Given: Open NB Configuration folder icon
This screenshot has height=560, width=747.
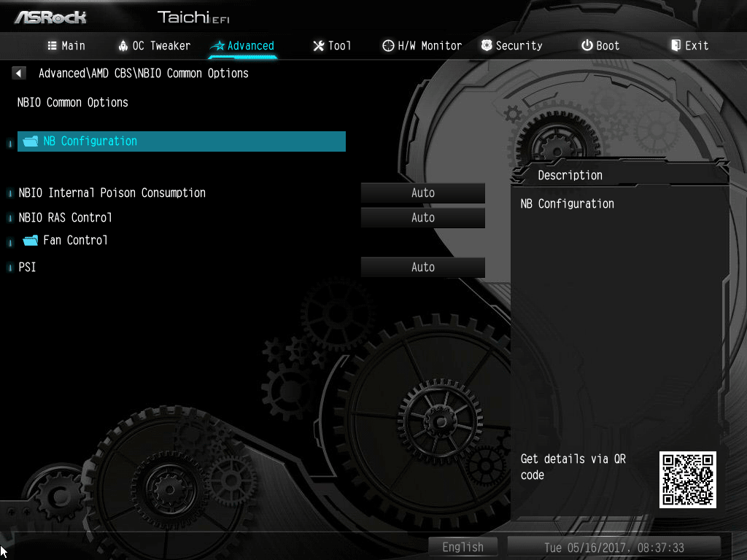Looking at the screenshot, I should 31,141.
